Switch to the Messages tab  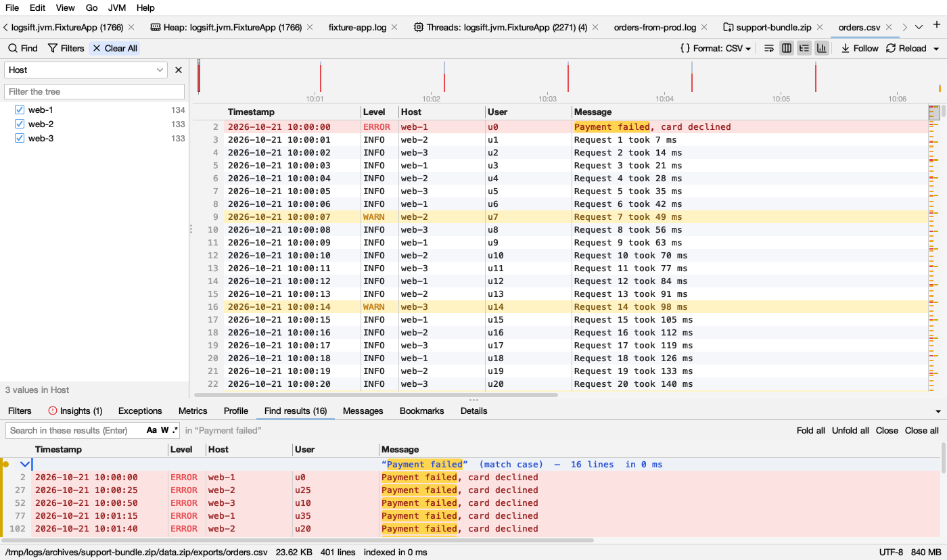[x=363, y=411]
